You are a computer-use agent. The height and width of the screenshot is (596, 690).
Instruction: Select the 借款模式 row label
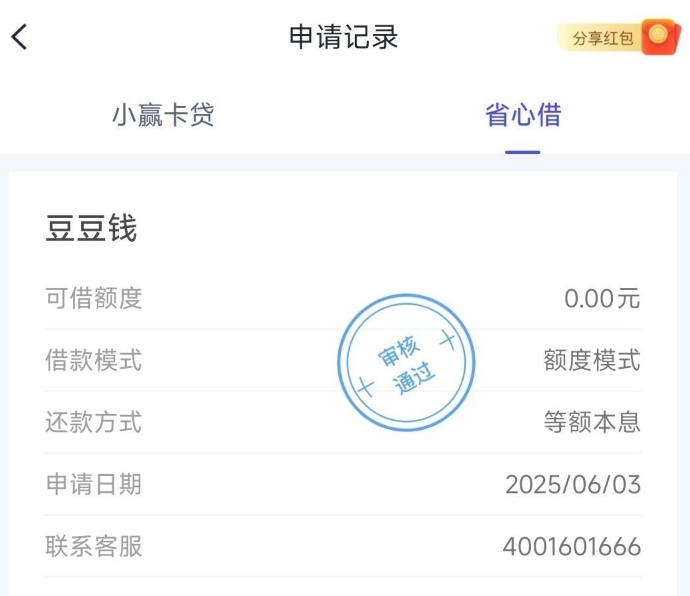pos(94,360)
